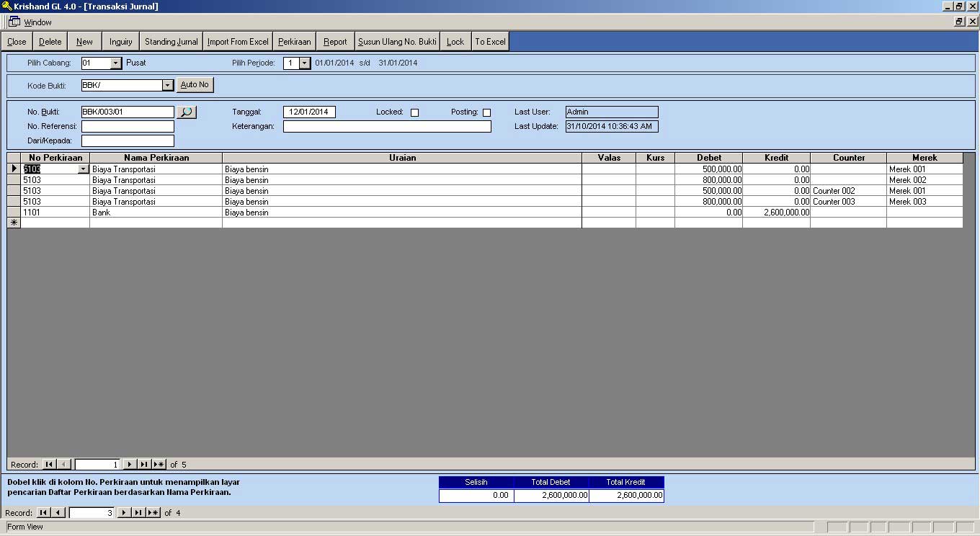Select the 2,600,000.00 Kredit cell in Bank row
Screen dimensions: 980x536
[777, 213]
